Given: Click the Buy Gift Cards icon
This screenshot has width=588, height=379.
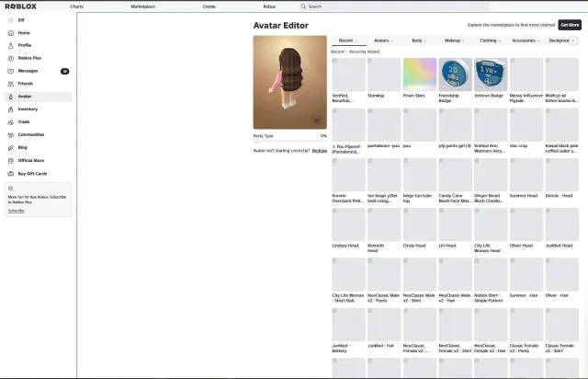Looking at the screenshot, I should pos(11,174).
